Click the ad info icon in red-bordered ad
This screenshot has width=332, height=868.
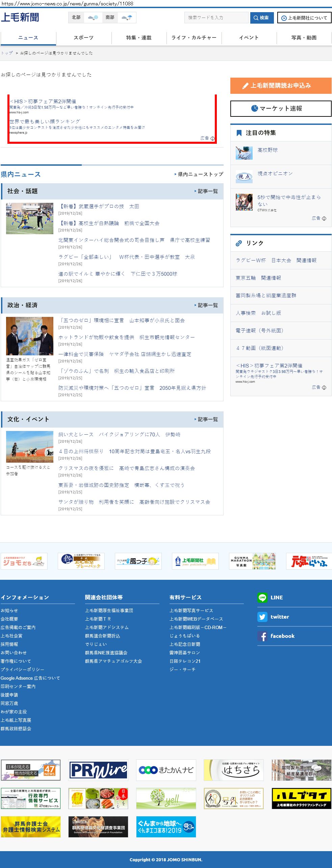pyautogui.click(x=212, y=138)
